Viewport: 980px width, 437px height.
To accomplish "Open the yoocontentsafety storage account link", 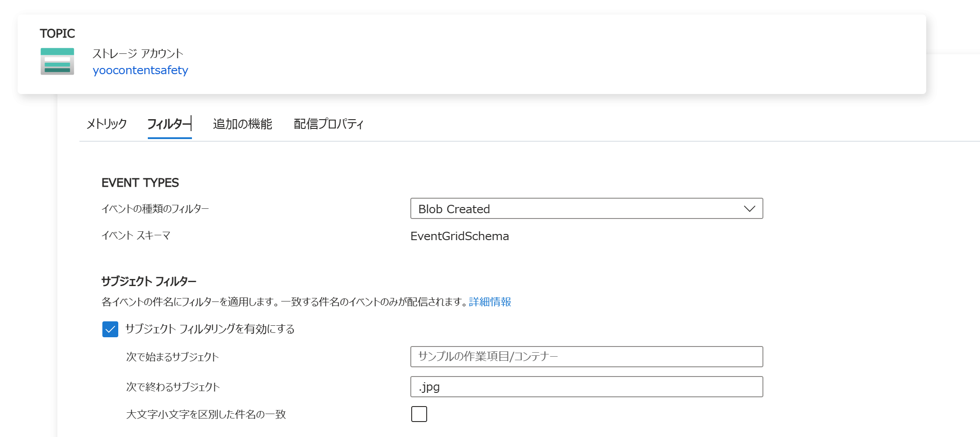I will 140,70.
